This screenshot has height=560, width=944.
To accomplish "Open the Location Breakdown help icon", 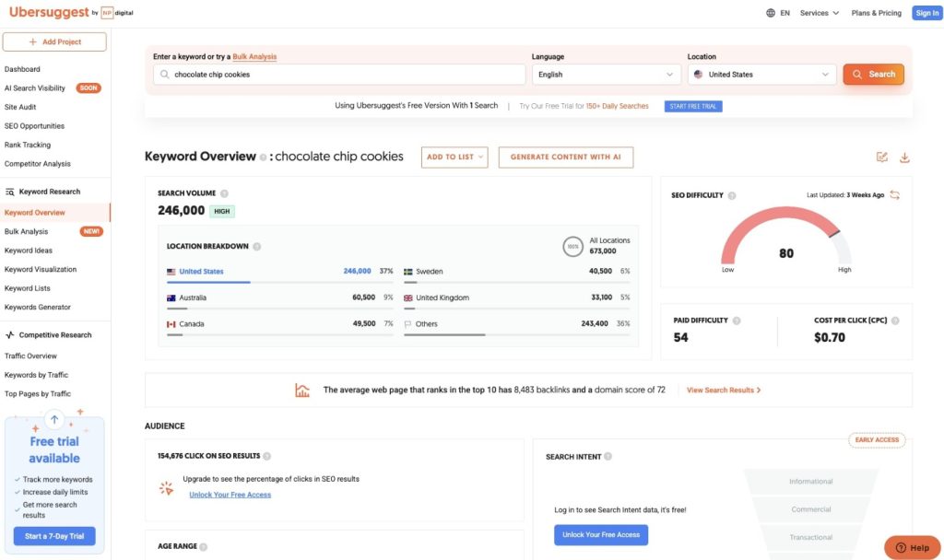I will (x=257, y=246).
